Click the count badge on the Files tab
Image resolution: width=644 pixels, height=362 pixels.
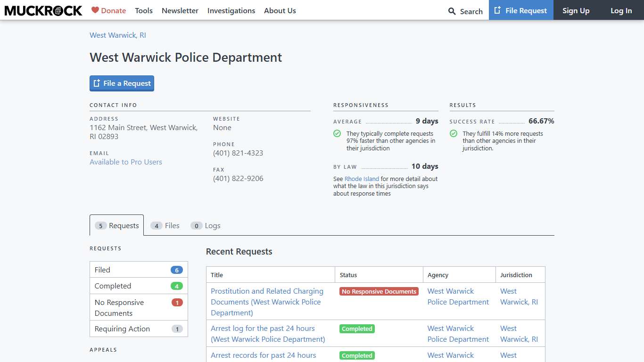pos(157,226)
